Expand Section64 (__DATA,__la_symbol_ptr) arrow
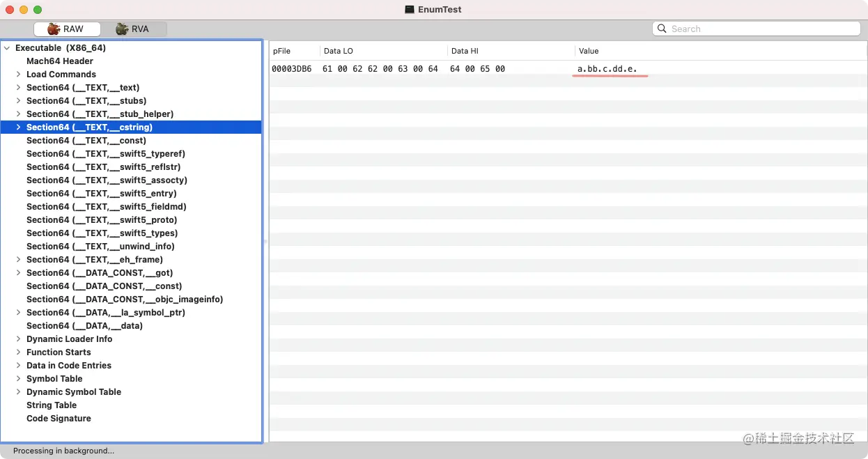 click(19, 313)
